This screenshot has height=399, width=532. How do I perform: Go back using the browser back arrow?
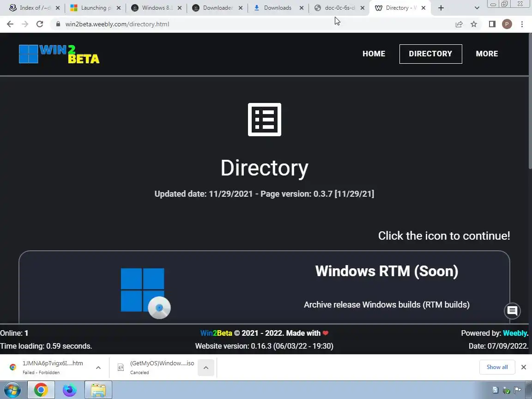coord(10,24)
